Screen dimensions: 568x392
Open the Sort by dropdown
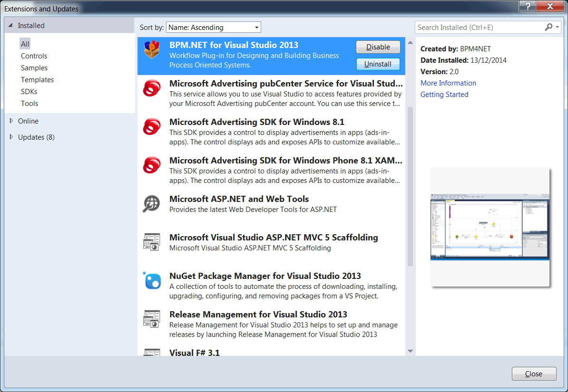pyautogui.click(x=214, y=27)
